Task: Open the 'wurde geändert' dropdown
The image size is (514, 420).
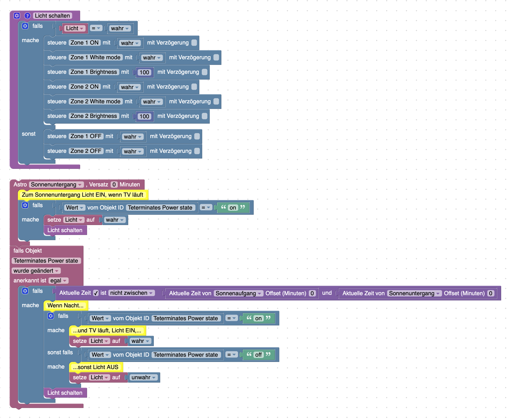Action: click(x=36, y=271)
